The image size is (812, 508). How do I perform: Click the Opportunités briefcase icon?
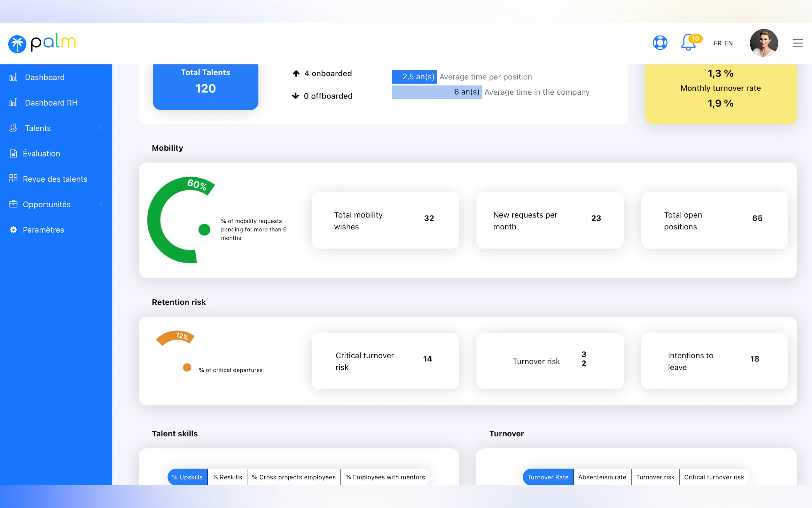[13, 204]
